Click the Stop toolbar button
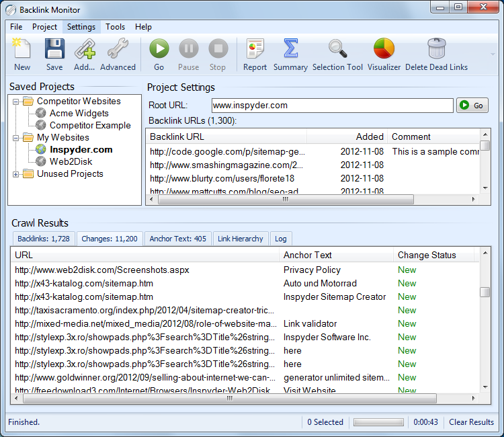The image size is (504, 437). (218, 54)
